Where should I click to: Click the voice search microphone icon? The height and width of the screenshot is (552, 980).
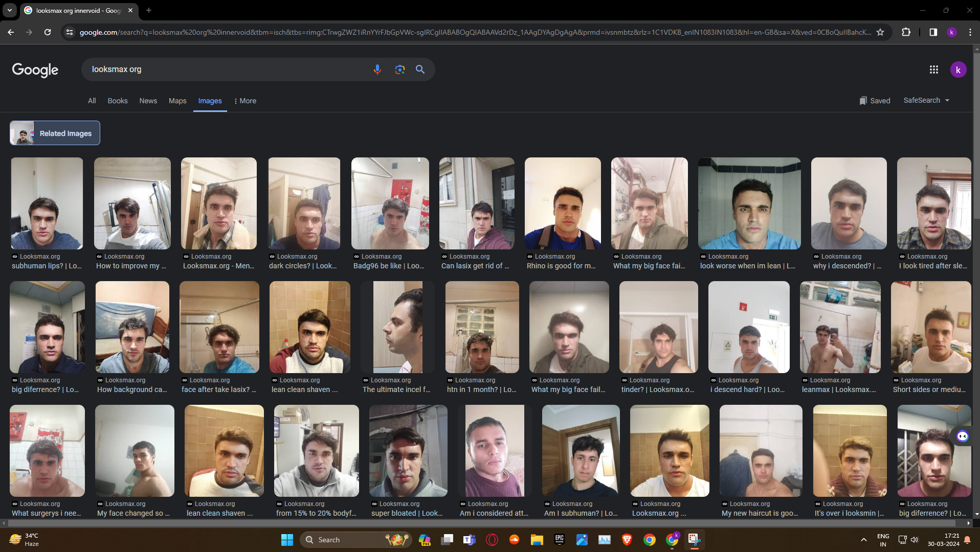[x=377, y=70]
